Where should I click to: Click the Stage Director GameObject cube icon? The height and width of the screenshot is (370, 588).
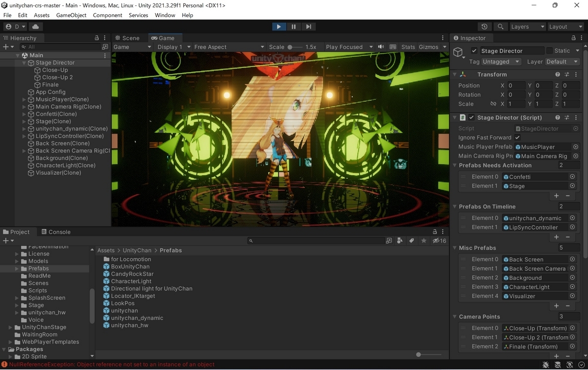coord(458,52)
